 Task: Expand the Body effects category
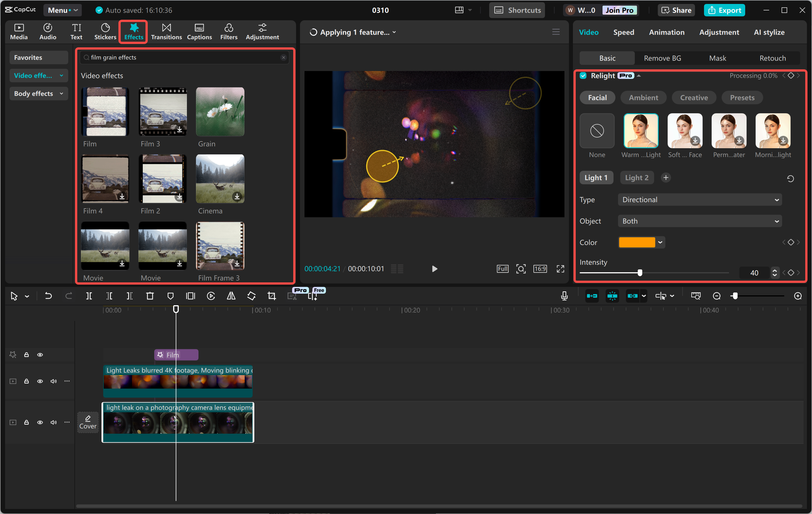38,93
